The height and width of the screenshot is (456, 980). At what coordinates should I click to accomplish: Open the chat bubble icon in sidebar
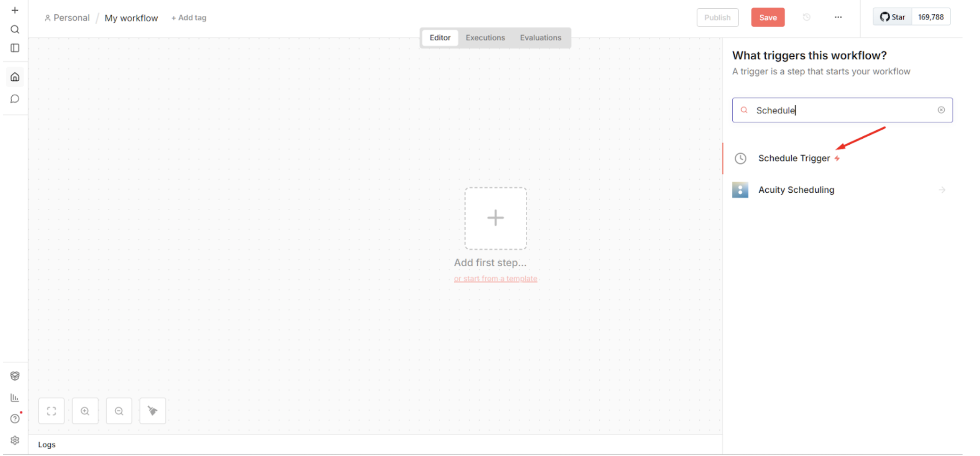(x=15, y=99)
